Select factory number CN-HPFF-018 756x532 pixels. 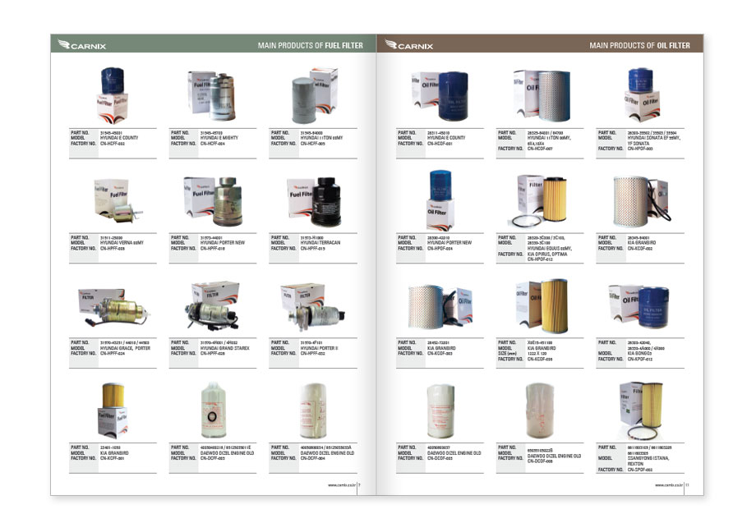212,249
